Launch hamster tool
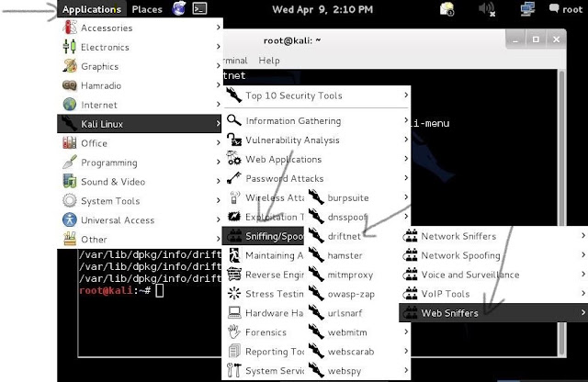The width and height of the screenshot is (588, 382). coord(345,255)
